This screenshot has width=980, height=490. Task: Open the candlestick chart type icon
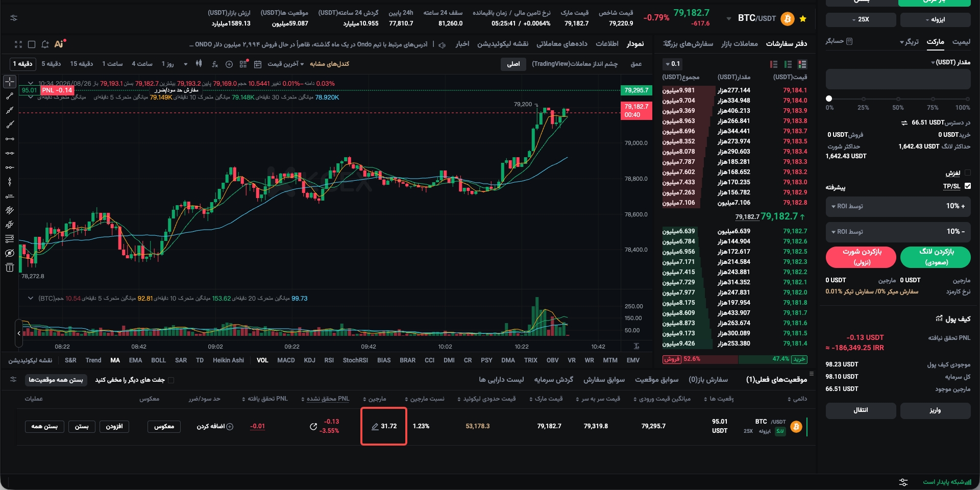point(199,64)
